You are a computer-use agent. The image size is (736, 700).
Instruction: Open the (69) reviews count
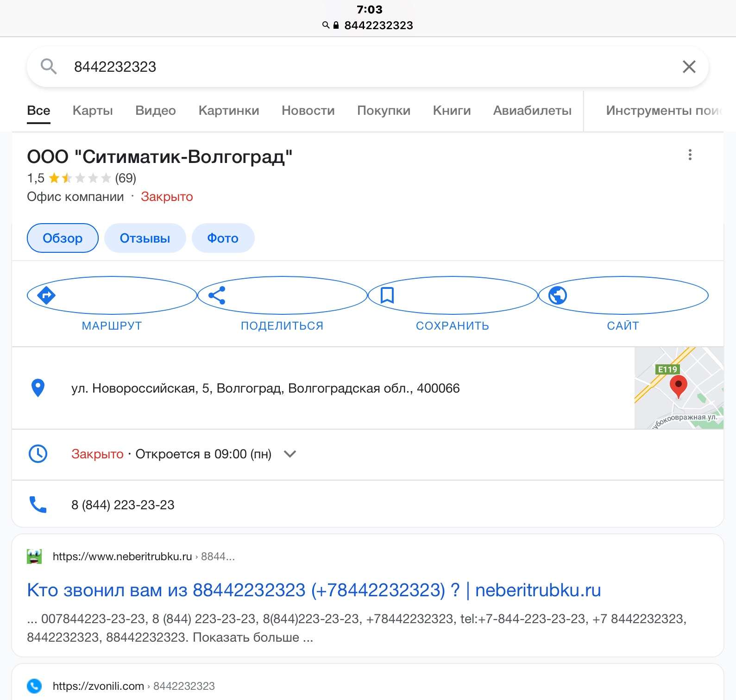pyautogui.click(x=126, y=178)
